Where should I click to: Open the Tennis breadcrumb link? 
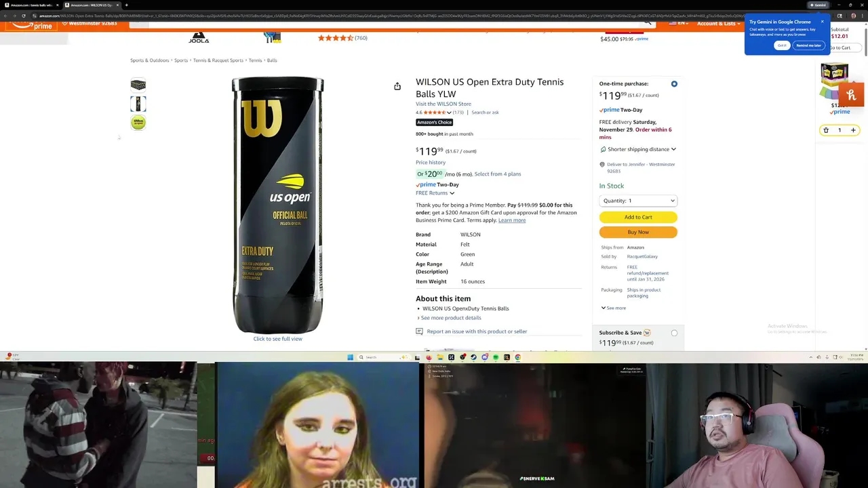pos(255,60)
